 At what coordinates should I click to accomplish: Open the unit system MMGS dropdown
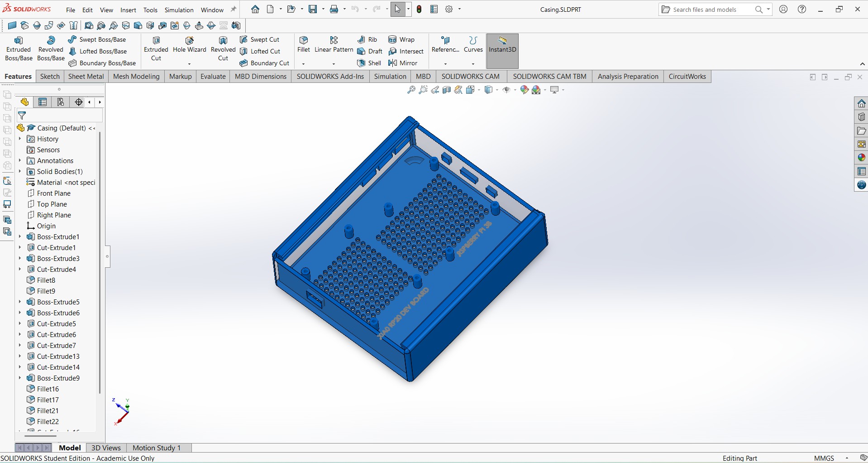click(847, 458)
